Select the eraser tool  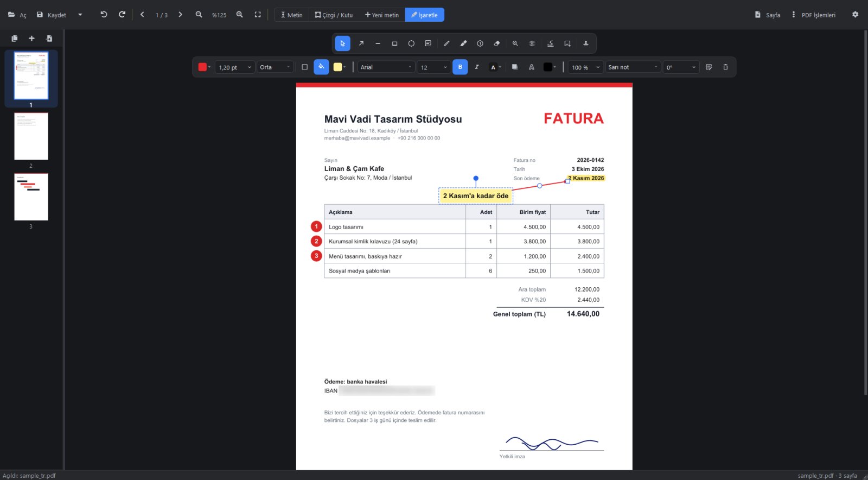tap(497, 43)
